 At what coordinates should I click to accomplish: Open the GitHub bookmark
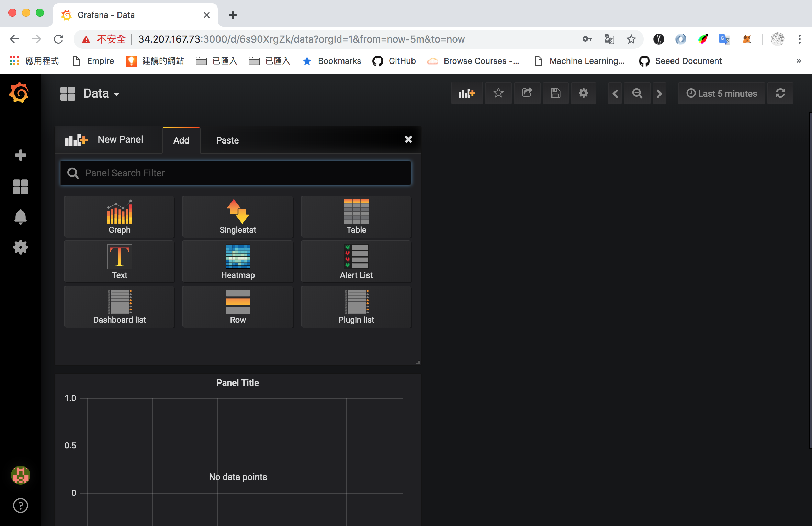[394, 61]
